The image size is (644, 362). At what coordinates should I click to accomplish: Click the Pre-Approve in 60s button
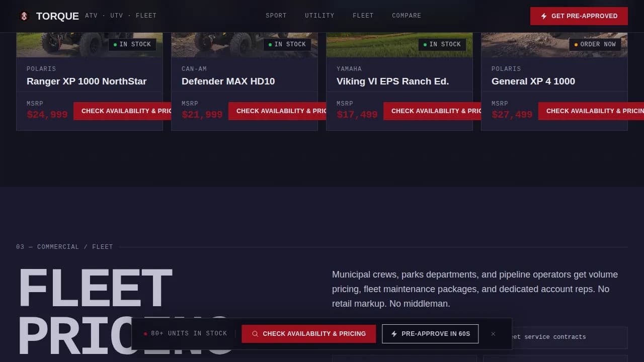(x=430, y=334)
